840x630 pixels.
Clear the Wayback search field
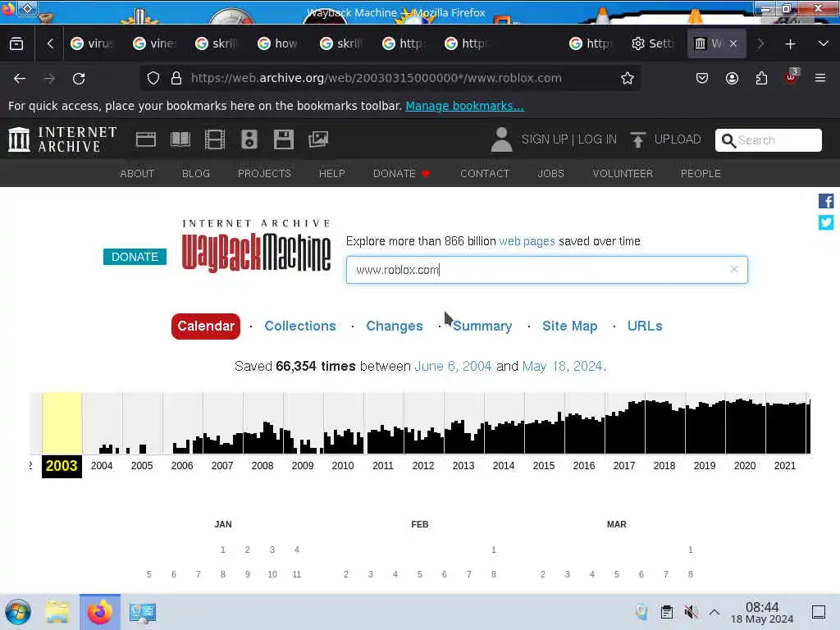(734, 269)
